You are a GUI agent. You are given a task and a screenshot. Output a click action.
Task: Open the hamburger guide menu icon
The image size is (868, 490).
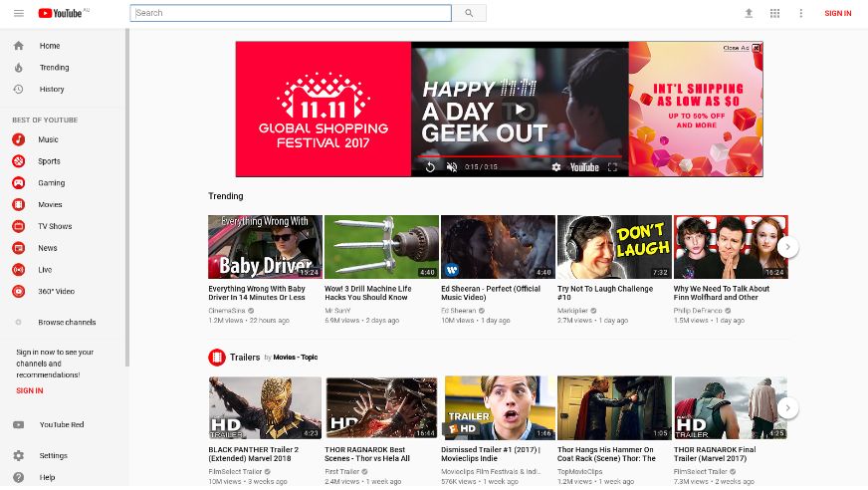[19, 13]
